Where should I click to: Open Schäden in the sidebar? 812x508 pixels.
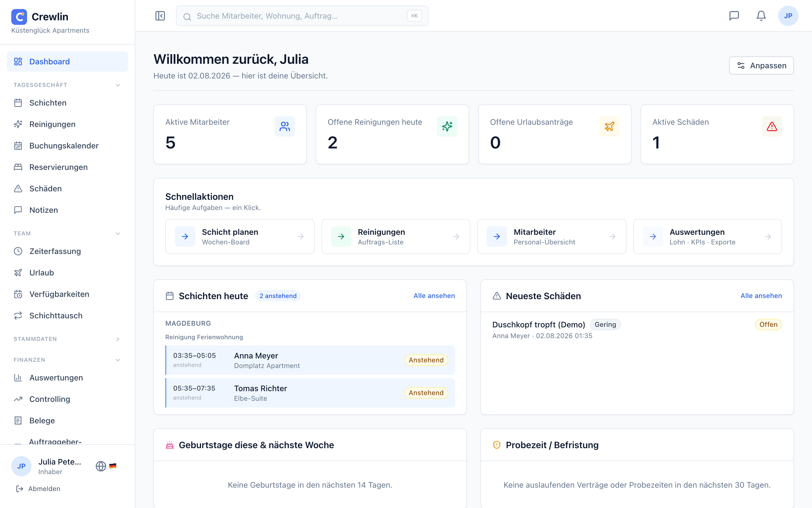[x=67, y=189]
